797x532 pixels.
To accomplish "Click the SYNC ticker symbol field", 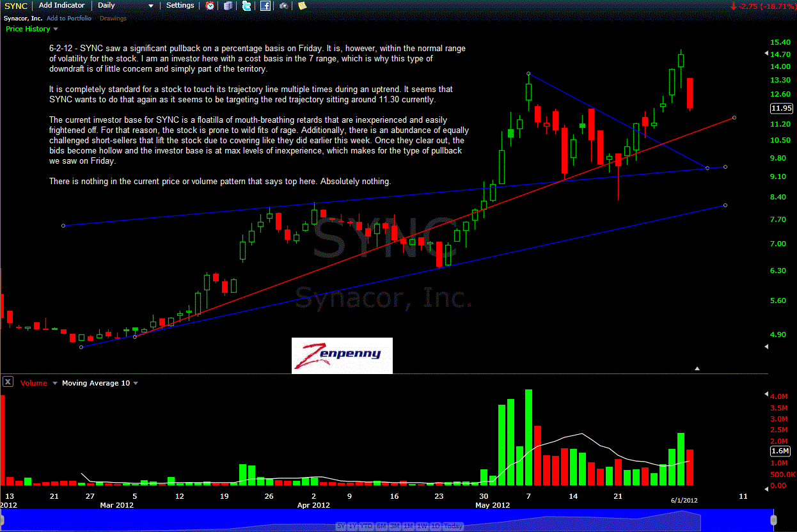I will 15,6.
